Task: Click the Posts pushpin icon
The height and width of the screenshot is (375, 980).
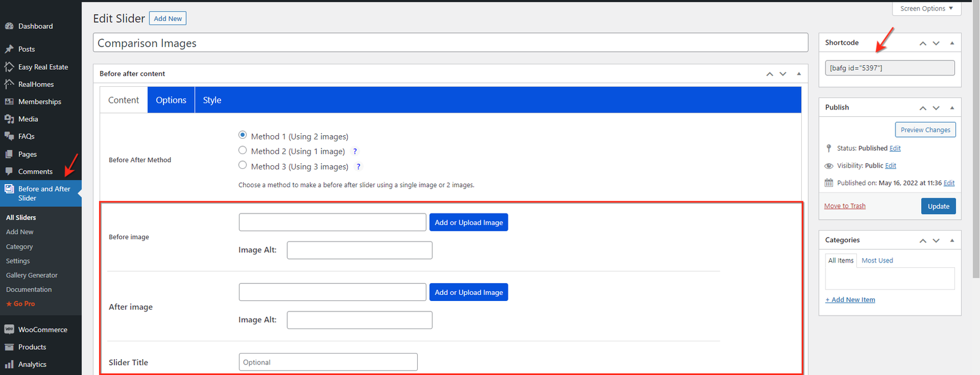Action: coord(9,49)
